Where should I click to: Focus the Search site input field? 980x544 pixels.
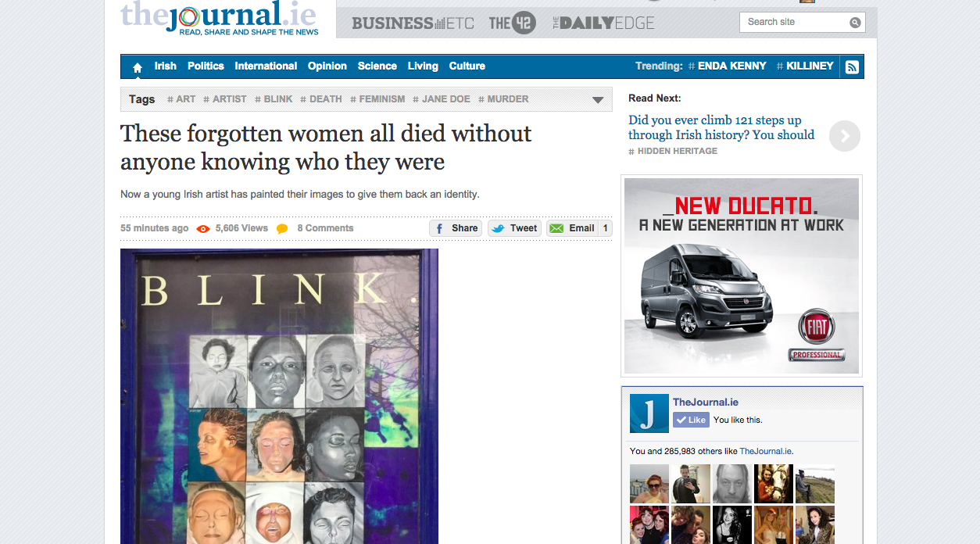click(x=793, y=23)
